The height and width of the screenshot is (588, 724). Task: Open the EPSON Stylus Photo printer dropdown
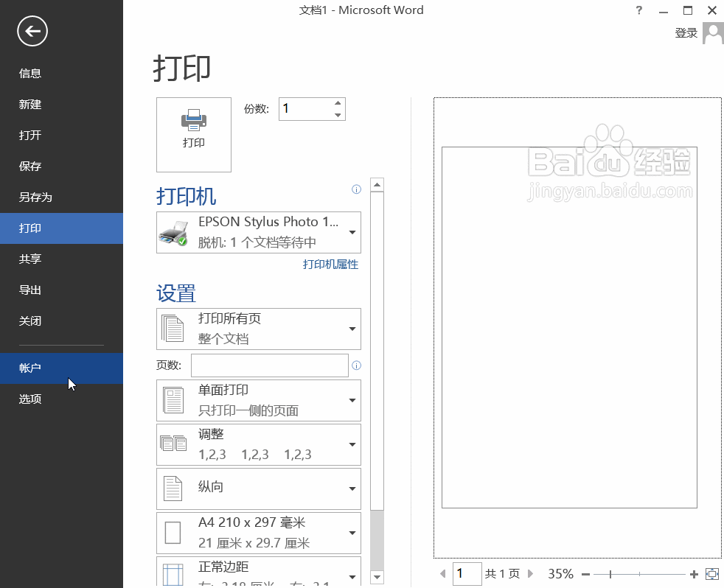pyautogui.click(x=259, y=232)
